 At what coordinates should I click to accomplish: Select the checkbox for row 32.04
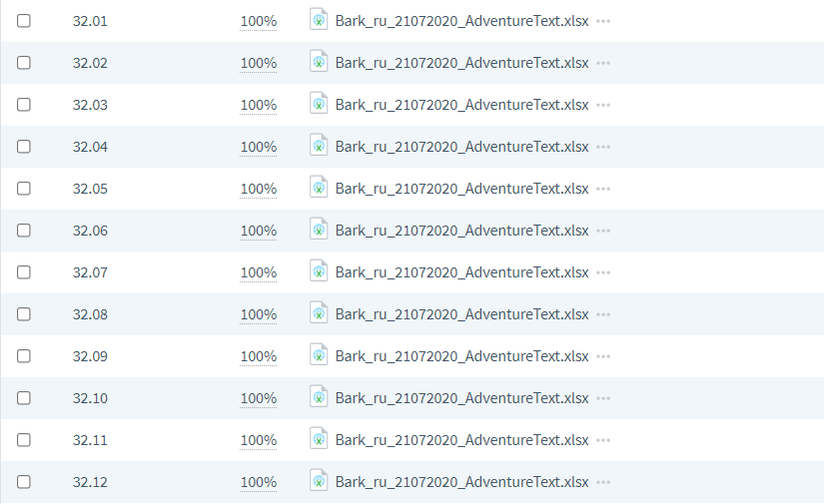[x=24, y=147]
